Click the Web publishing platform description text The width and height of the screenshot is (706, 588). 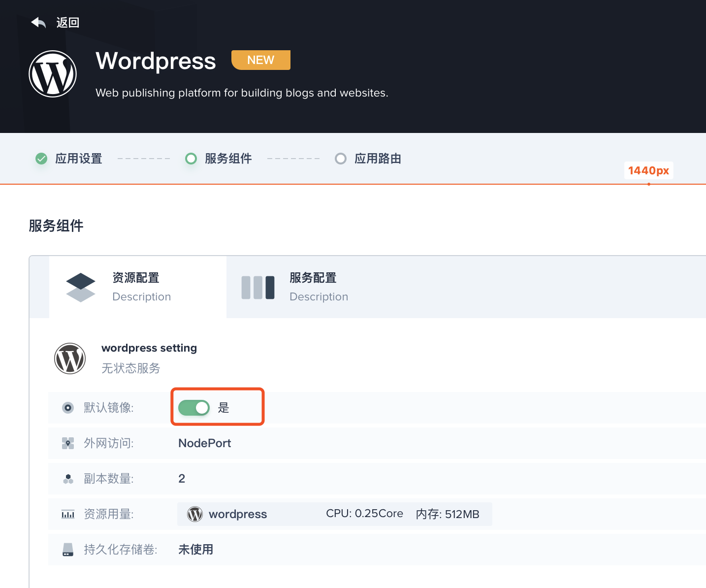(x=242, y=93)
